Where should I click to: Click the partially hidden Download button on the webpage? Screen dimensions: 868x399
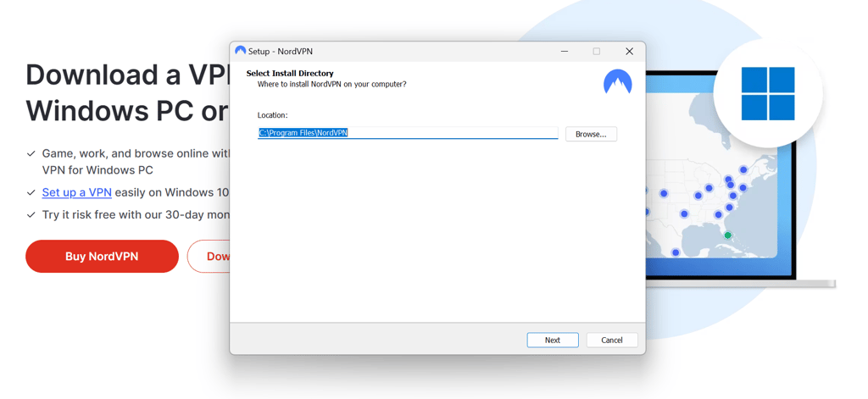click(x=209, y=256)
